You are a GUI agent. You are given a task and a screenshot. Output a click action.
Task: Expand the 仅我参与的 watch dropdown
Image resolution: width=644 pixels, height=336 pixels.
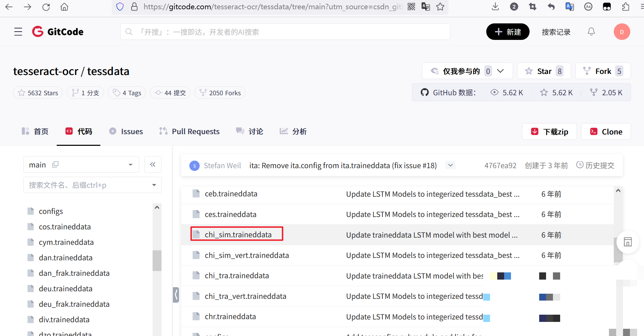pyautogui.click(x=501, y=71)
